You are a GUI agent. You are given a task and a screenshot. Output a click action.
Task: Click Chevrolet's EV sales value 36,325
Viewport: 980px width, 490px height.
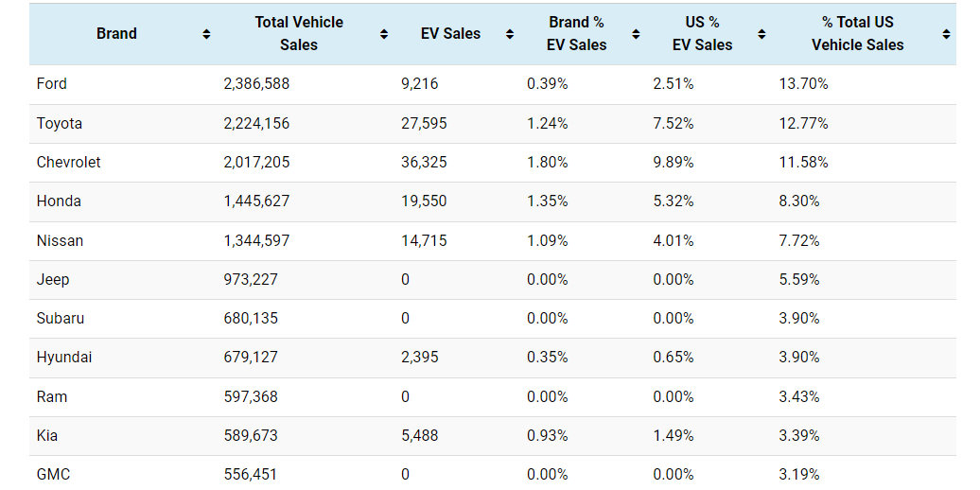point(424,163)
